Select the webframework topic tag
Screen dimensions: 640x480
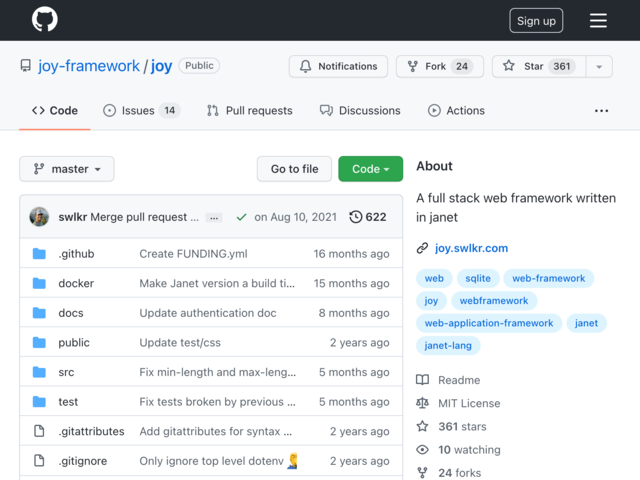494,301
